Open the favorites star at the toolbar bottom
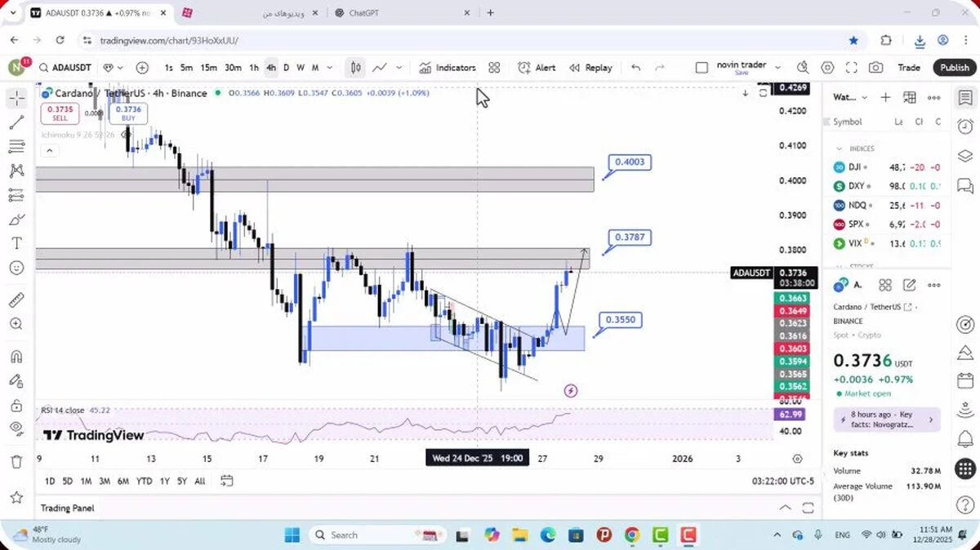The width and height of the screenshot is (980, 550). coord(16,497)
